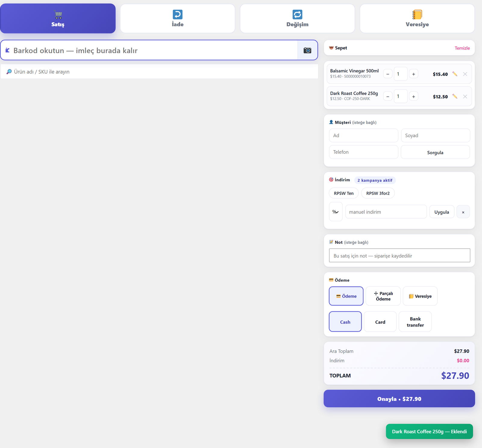Decrease quantity of Balsamic Vinegar 500ml

point(388,74)
